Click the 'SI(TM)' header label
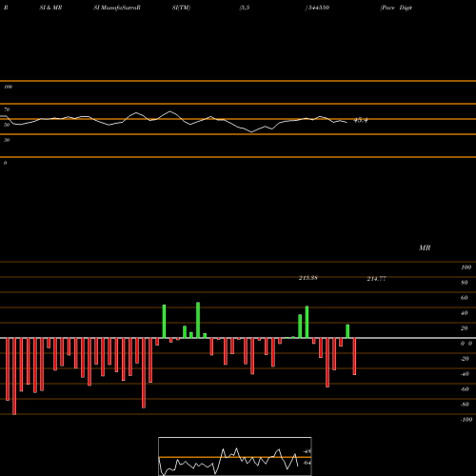 pyautogui.click(x=181, y=8)
